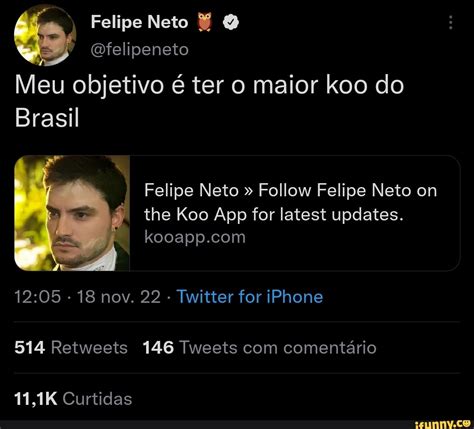Open the Felipe Neto display name
This screenshot has width=474, height=429.
click(x=139, y=22)
